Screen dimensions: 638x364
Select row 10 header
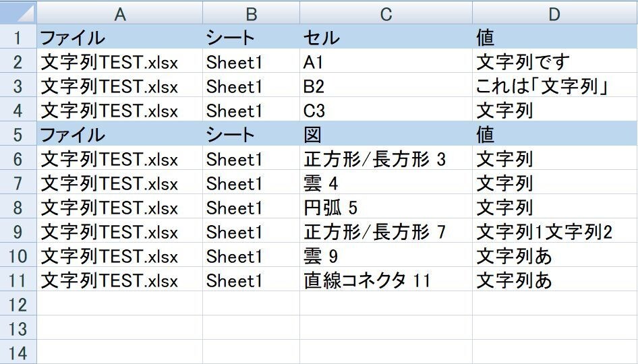[x=18, y=255]
